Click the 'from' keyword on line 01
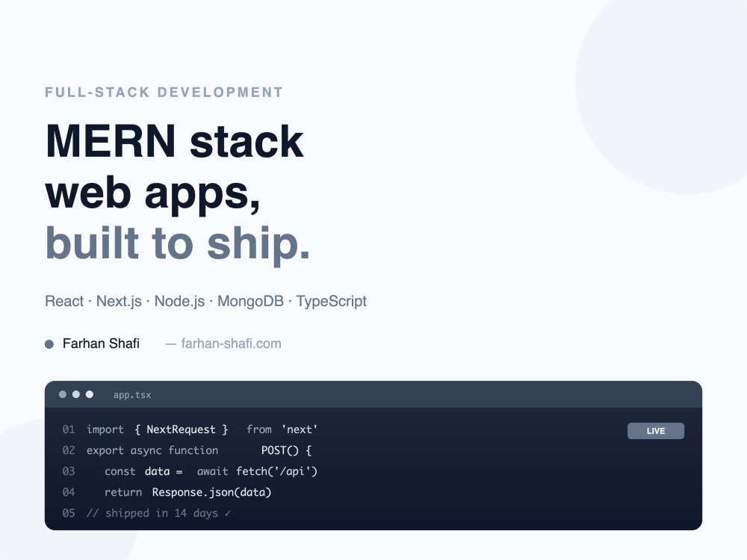The height and width of the screenshot is (560, 747). tap(259, 429)
